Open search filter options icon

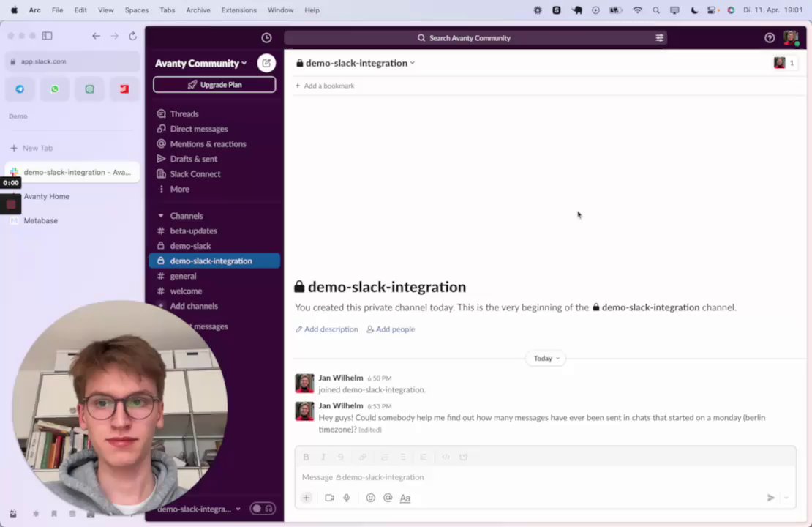659,38
